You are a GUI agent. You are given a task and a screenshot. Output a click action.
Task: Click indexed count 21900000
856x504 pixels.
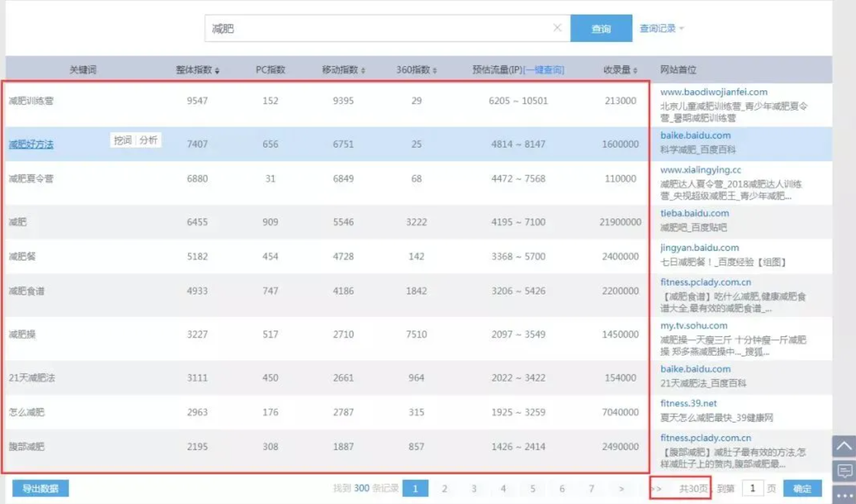(x=621, y=222)
